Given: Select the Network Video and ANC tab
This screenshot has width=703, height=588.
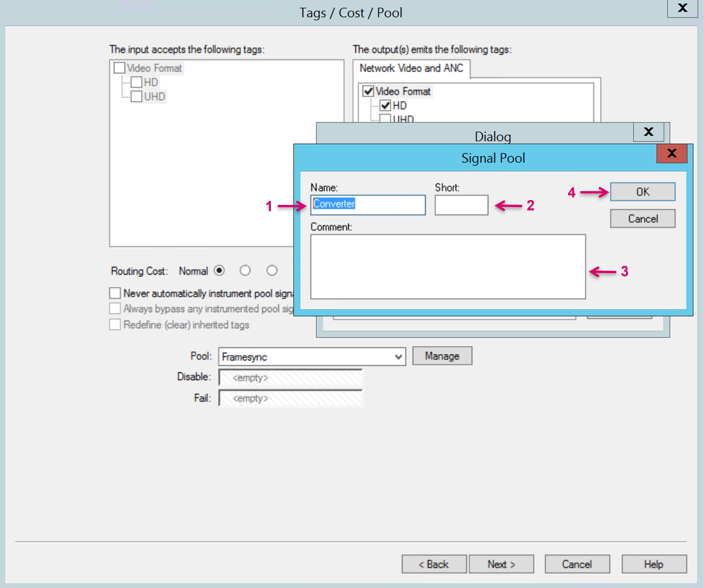Looking at the screenshot, I should pos(411,68).
